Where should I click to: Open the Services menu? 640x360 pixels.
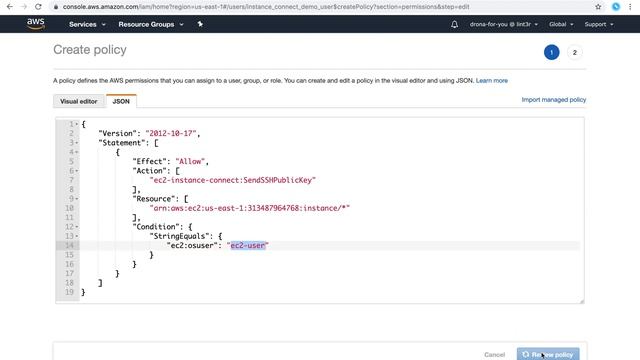coord(87,24)
